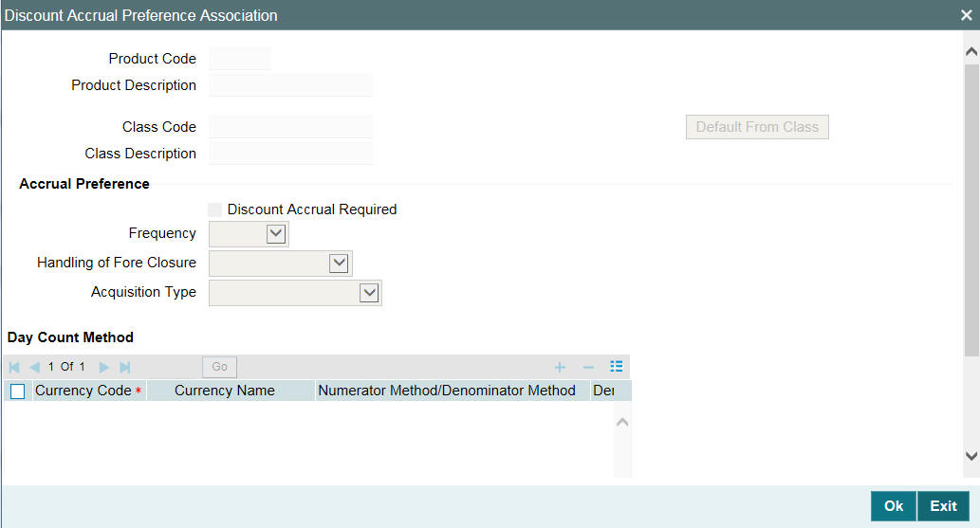Tick the Currency Code select-all checkbox

pos(17,391)
